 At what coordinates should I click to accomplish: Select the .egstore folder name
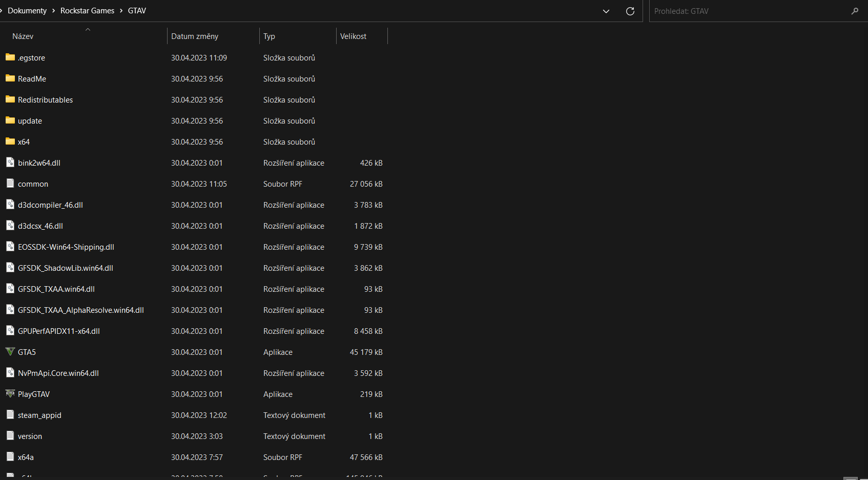(31, 58)
